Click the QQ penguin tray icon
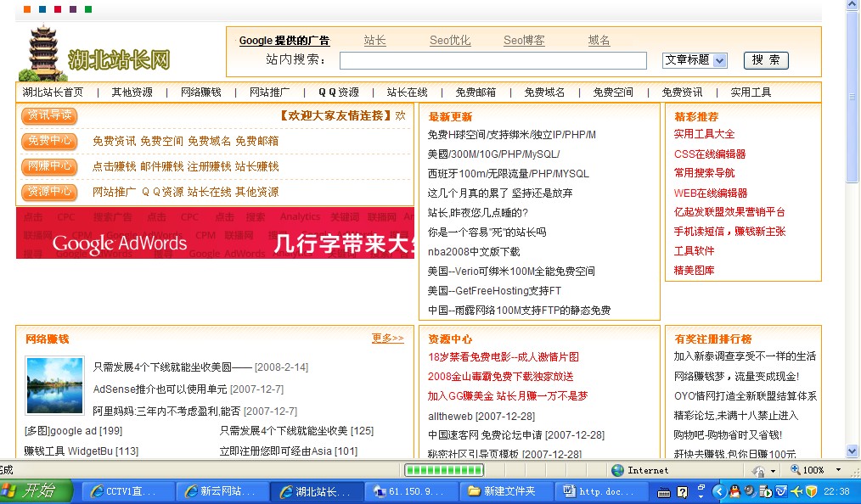Screen dimensions: 861x504 tap(734, 491)
